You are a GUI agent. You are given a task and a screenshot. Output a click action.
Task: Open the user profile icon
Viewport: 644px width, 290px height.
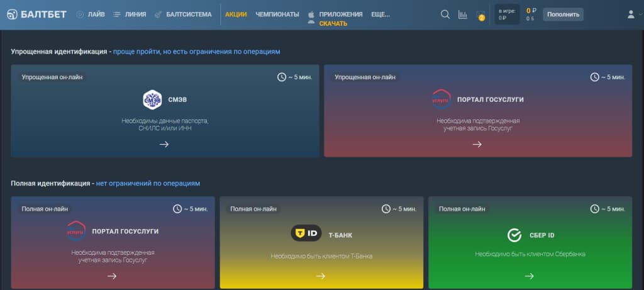click(x=631, y=14)
